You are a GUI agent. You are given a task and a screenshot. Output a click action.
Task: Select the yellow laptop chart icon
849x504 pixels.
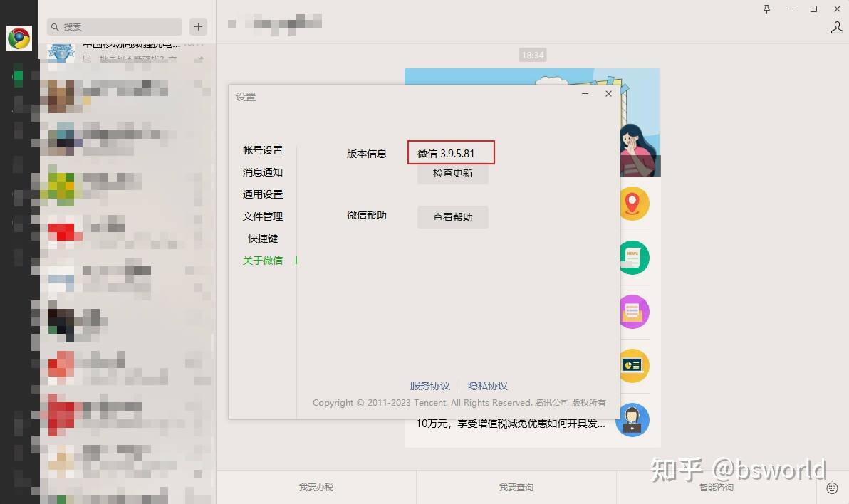(x=634, y=365)
